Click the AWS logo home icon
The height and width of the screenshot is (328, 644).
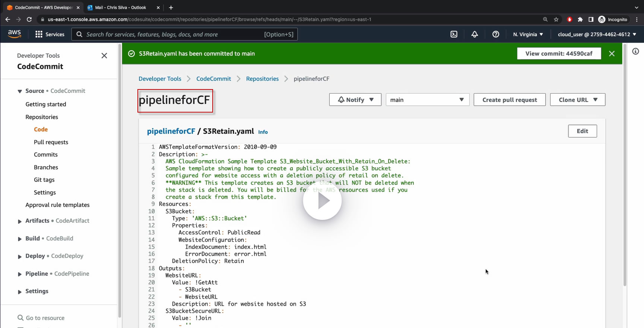pos(15,34)
